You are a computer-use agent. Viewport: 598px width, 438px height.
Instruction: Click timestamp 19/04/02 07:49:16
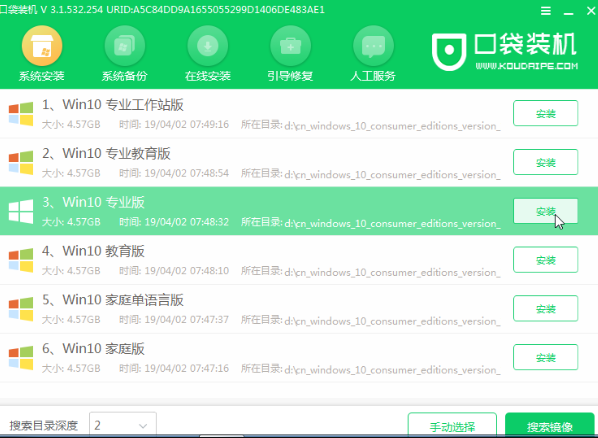coord(186,124)
